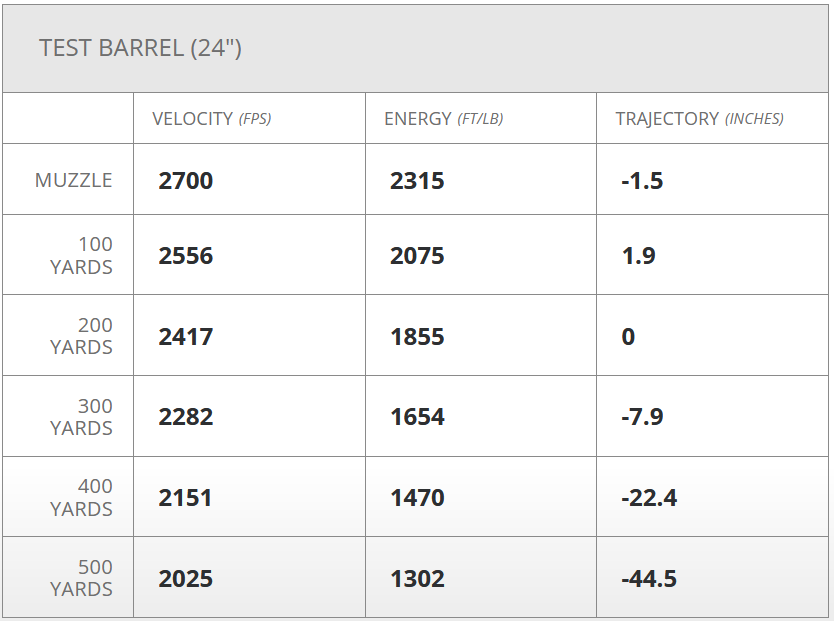834x621 pixels.
Task: Select the 300 YARDS row label
Action: click(x=81, y=417)
